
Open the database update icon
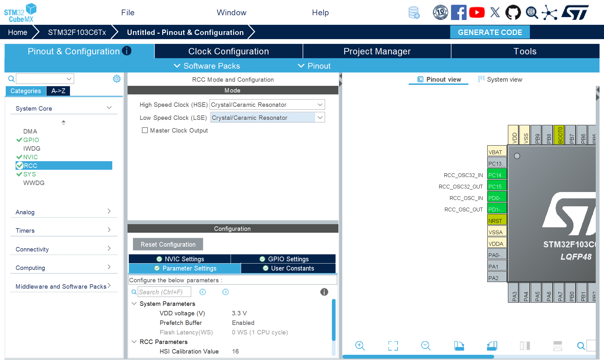[414, 13]
